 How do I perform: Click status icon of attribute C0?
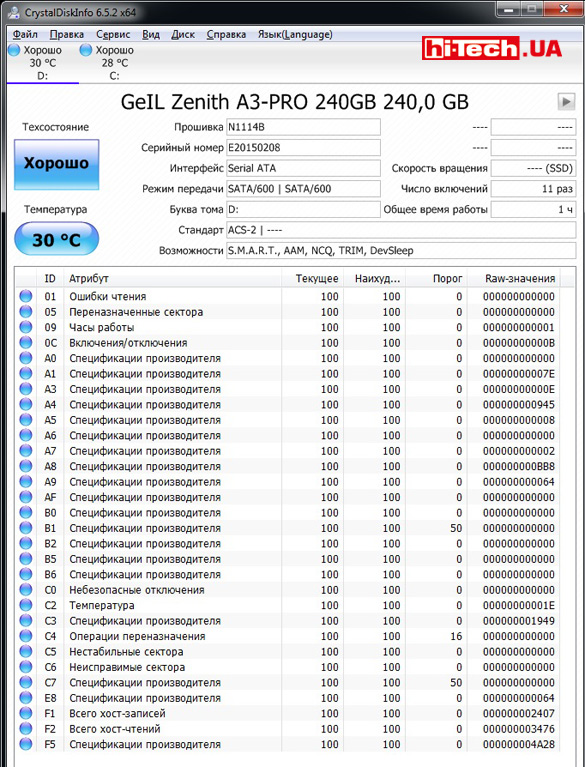[26, 589]
